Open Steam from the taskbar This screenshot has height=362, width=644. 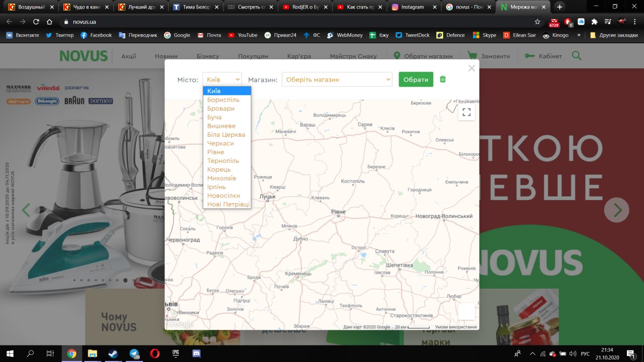click(x=113, y=353)
